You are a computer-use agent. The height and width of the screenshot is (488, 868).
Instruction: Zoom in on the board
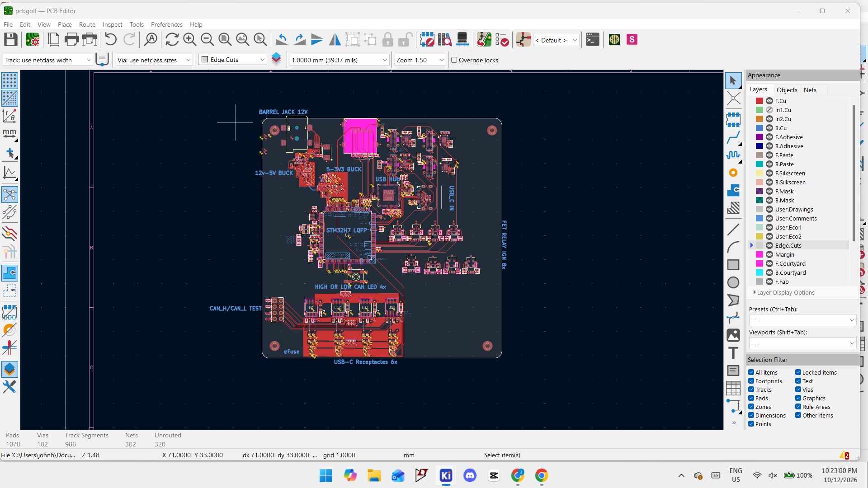(190, 40)
